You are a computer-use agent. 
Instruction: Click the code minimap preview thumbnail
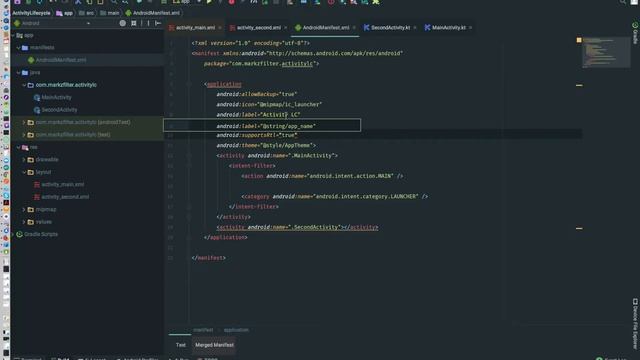pos(606,52)
